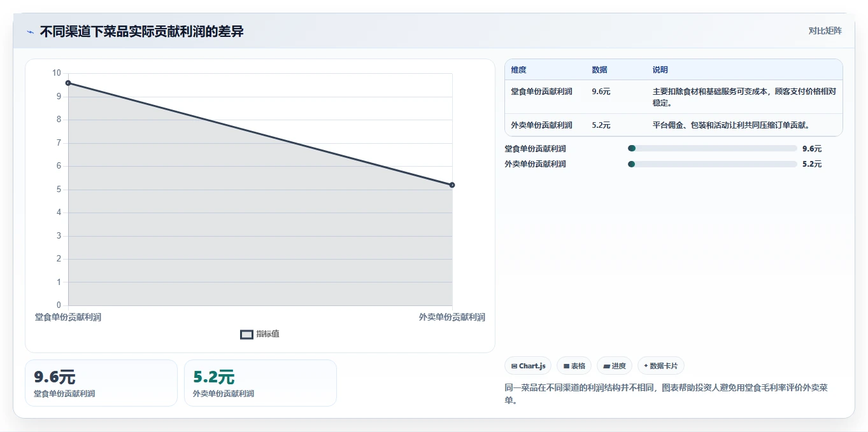Click the star icon in 数据卡片 tag
This screenshot has height=432, width=868.
pos(646,366)
